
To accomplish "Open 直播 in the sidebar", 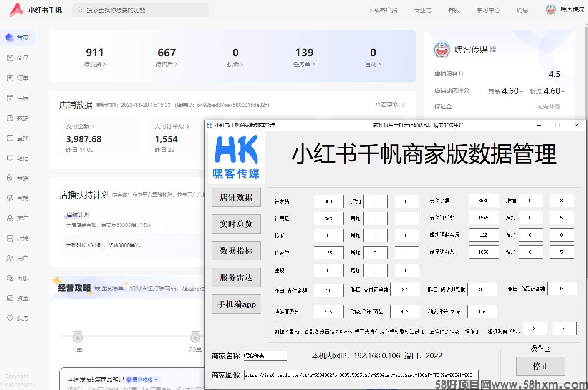I will [x=17, y=138].
